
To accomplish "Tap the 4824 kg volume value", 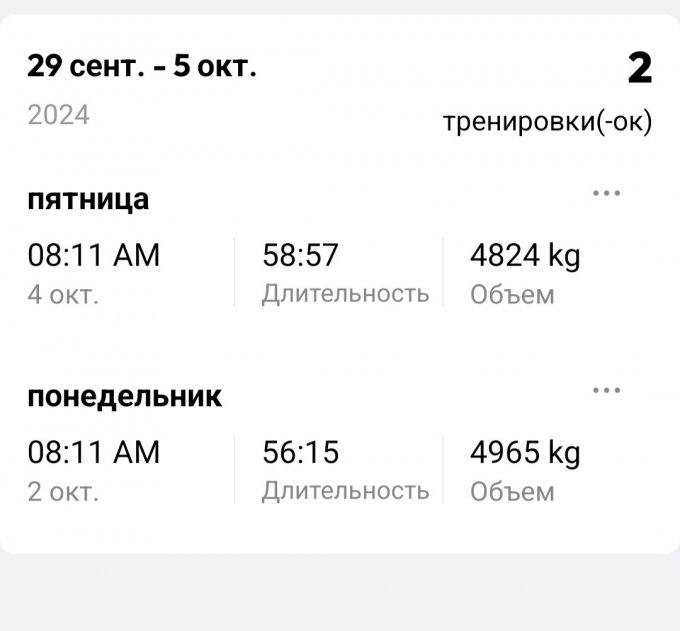I will click(x=525, y=256).
